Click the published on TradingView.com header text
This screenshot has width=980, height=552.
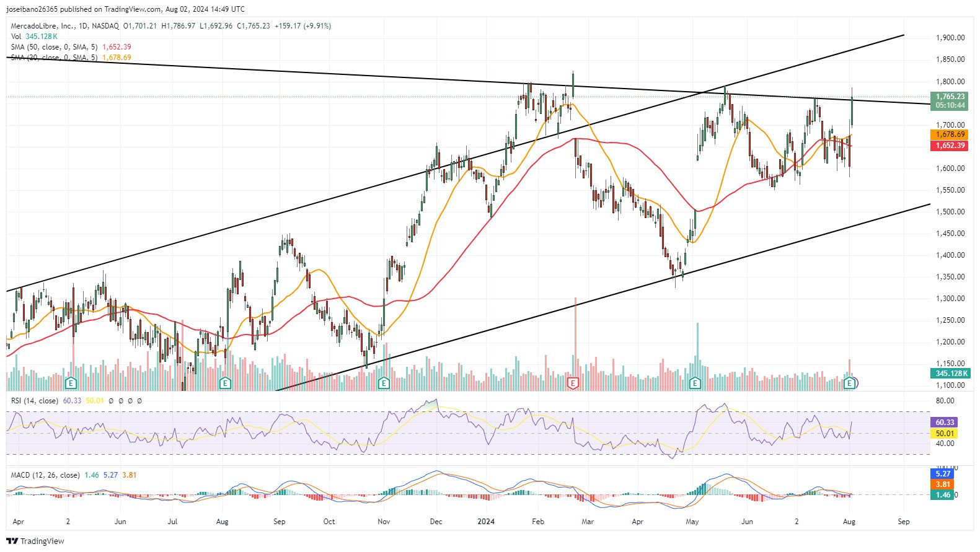coord(125,9)
